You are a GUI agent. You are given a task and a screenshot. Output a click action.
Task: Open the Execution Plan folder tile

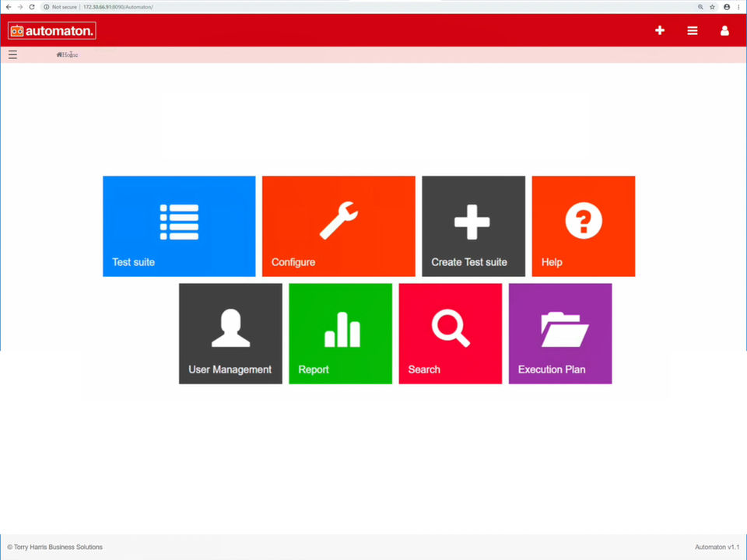(x=560, y=334)
